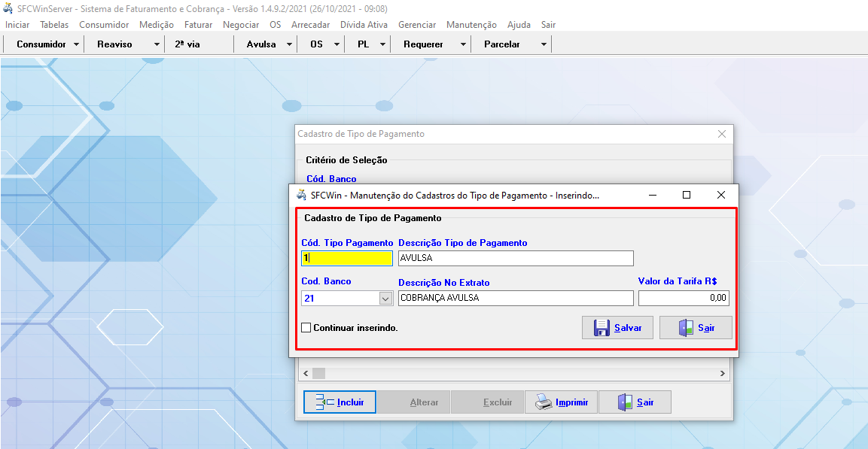
Task: Click the SFCWinServer application icon in title bar
Action: (x=8, y=8)
